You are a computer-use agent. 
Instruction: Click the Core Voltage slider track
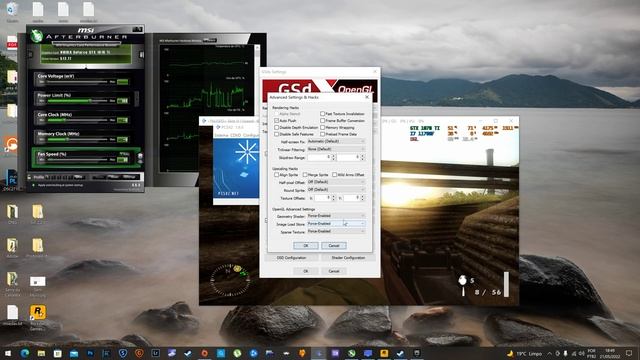(x=76, y=82)
